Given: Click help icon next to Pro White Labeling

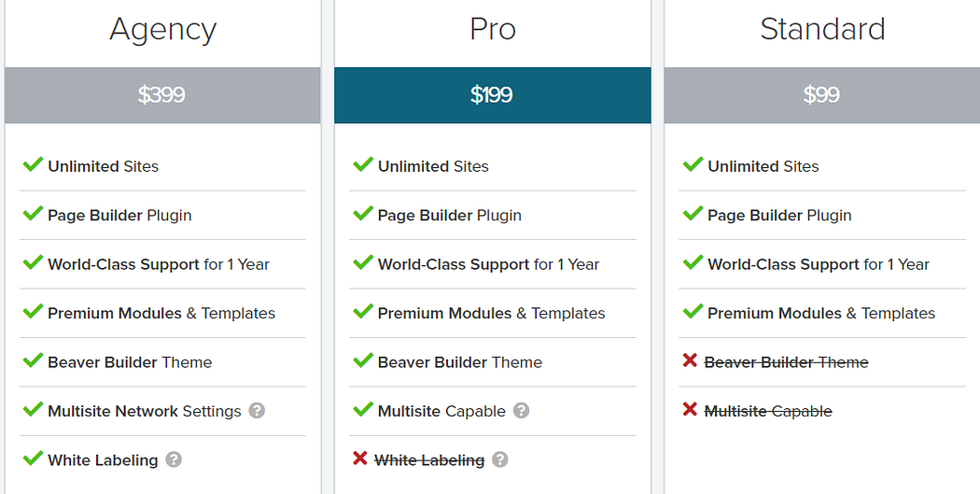Looking at the screenshot, I should pos(500,459).
